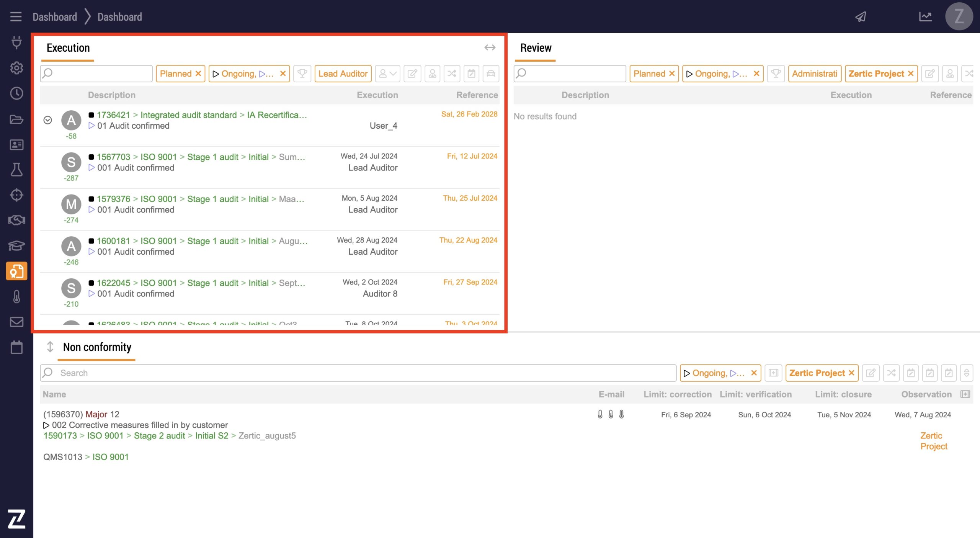The height and width of the screenshot is (538, 980).
Task: Open the user dropdown in Execution toolbar
Action: (387, 74)
